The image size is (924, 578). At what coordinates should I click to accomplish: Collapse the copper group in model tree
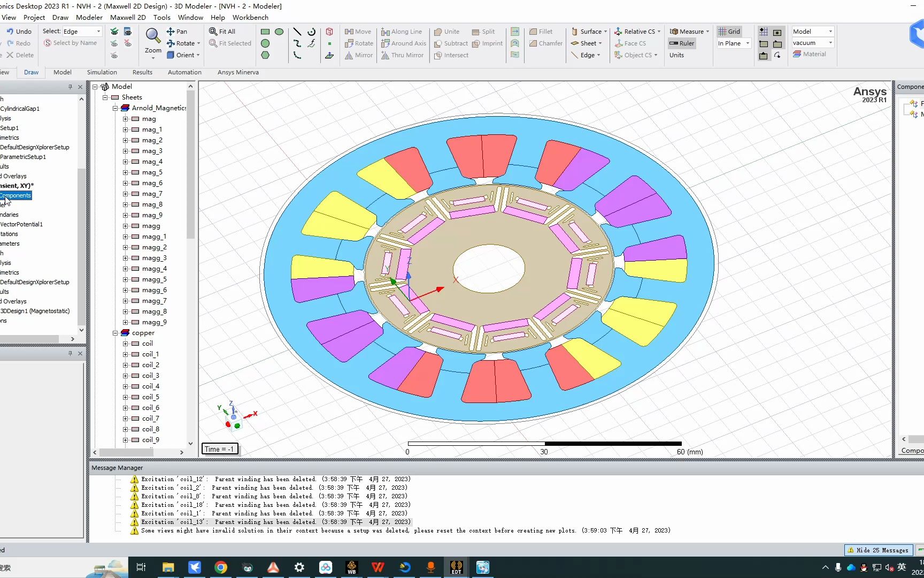pyautogui.click(x=115, y=333)
